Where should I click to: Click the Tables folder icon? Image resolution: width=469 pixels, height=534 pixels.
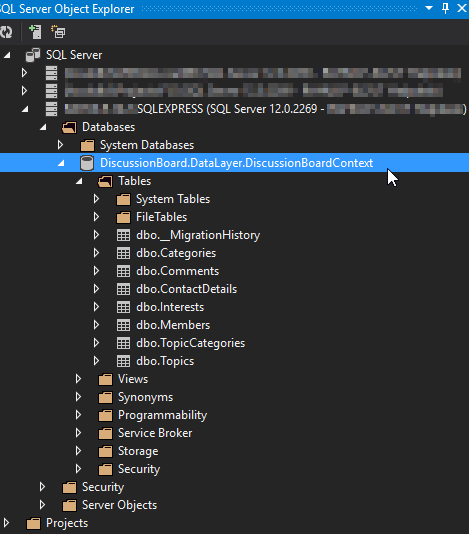105,182
